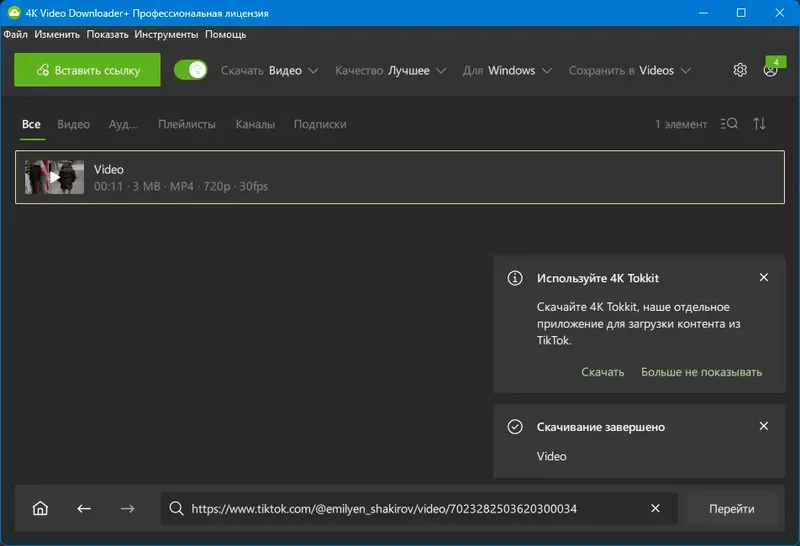Open the Для Windows dropdown
The height and width of the screenshot is (546, 800).
pos(507,70)
